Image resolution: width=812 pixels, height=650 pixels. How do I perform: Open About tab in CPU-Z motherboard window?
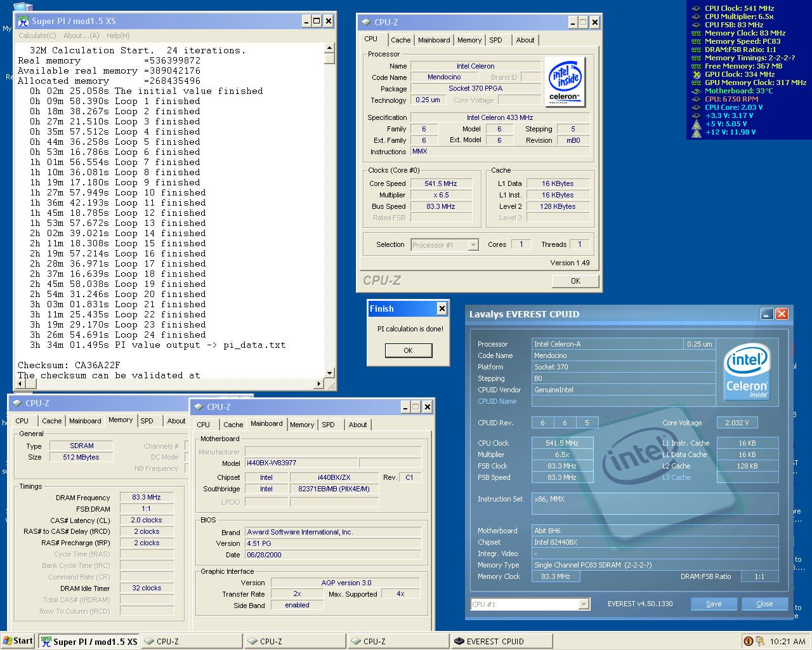(x=357, y=425)
